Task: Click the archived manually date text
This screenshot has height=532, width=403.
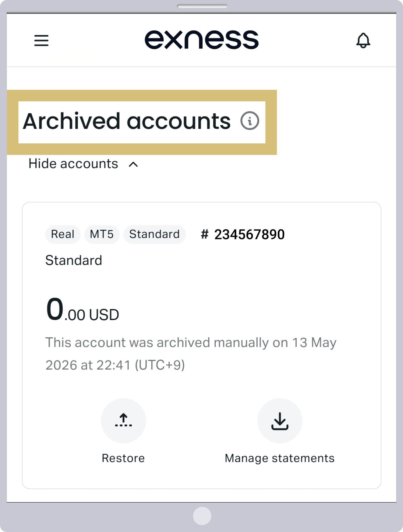Action: (191, 354)
